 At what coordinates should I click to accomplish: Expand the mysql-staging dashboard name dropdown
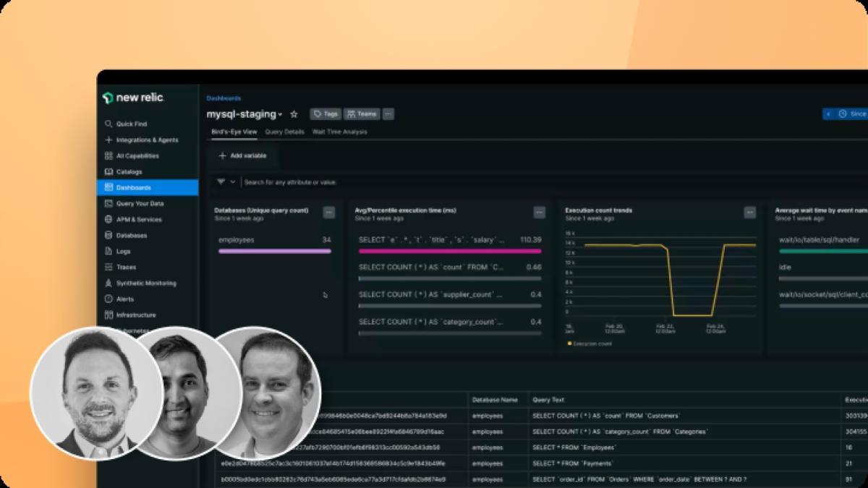[280, 115]
